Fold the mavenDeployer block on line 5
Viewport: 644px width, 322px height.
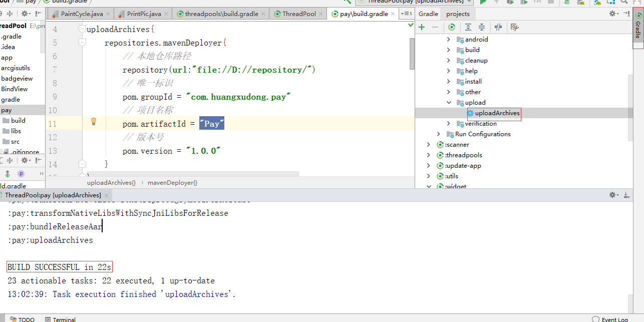[x=83, y=43]
